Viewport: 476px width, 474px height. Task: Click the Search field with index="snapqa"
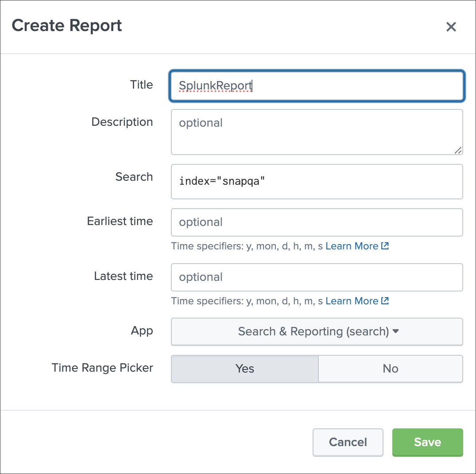(317, 182)
